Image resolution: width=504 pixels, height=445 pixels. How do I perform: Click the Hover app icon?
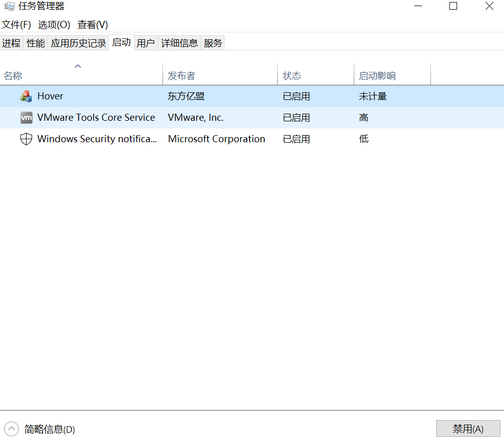(26, 96)
